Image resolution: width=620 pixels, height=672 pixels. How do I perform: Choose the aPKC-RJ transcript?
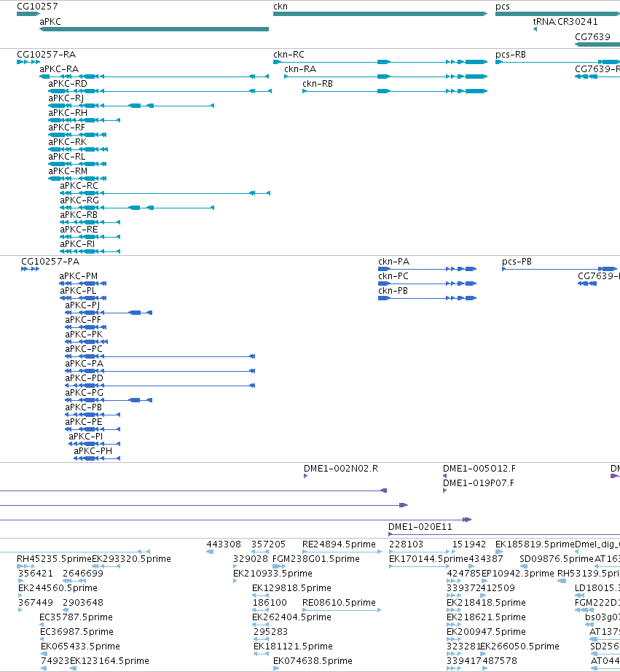66,98
